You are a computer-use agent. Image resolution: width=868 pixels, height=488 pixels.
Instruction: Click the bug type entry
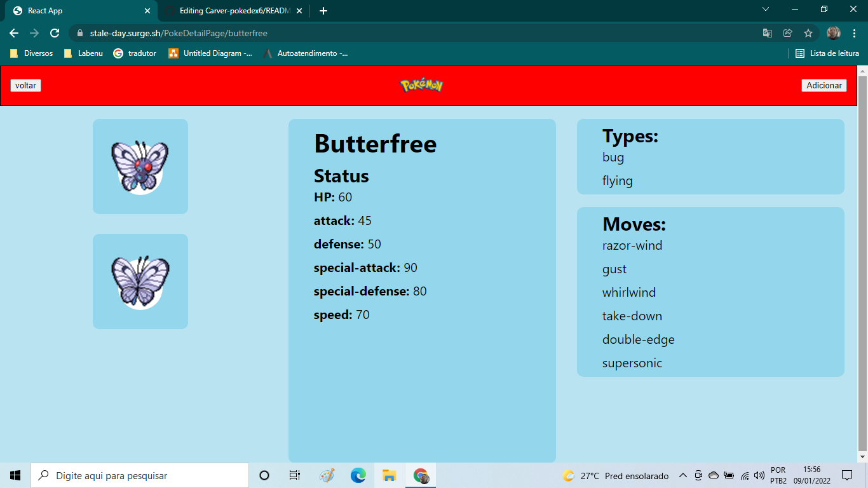[x=613, y=158]
